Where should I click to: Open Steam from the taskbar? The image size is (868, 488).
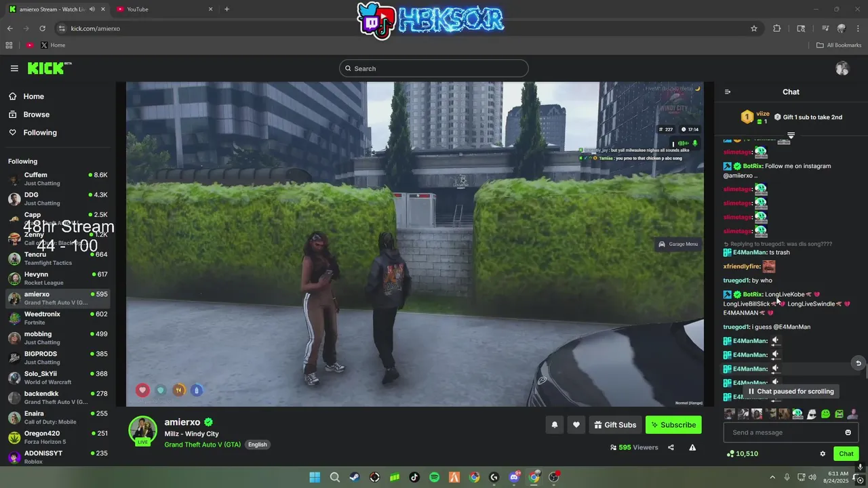[355, 477]
